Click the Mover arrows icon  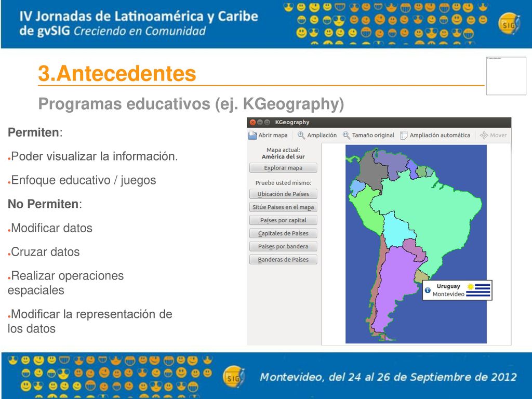(484, 135)
